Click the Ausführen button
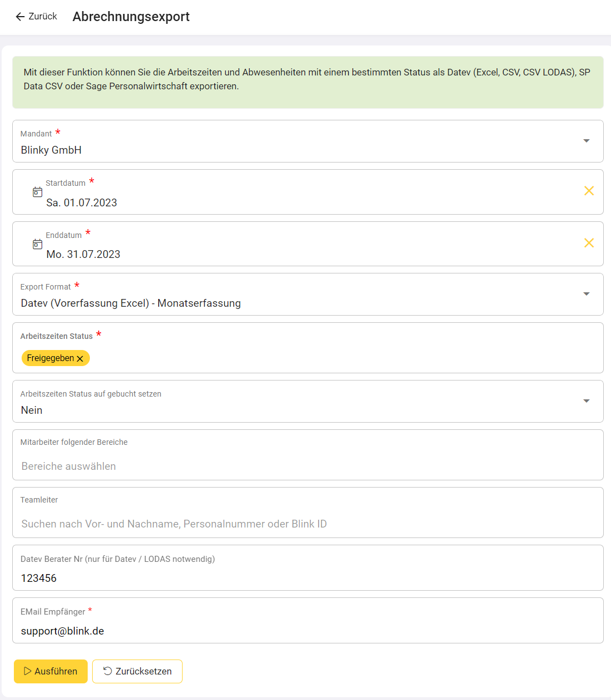Viewport: 611px width, 700px height. 51,671
